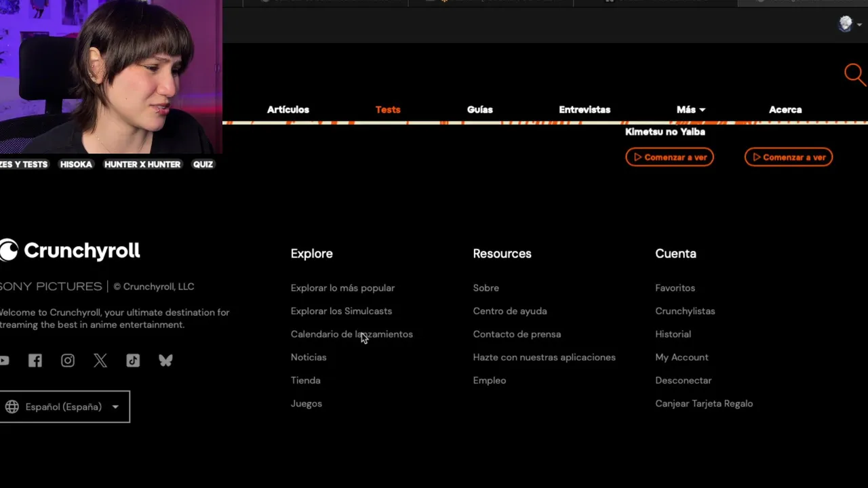Screen dimensions: 868x488
Task: Click the streamer webcam overlay
Action: (111, 77)
